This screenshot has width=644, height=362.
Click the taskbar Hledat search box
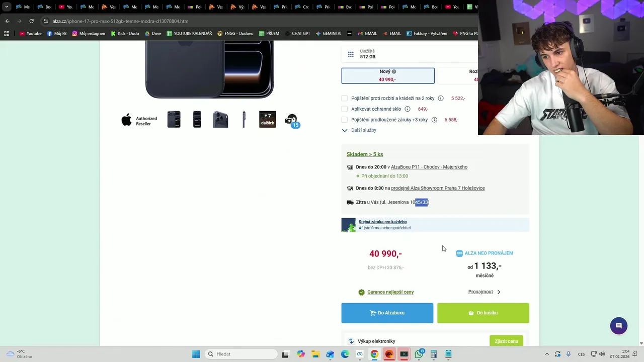pos(242,354)
